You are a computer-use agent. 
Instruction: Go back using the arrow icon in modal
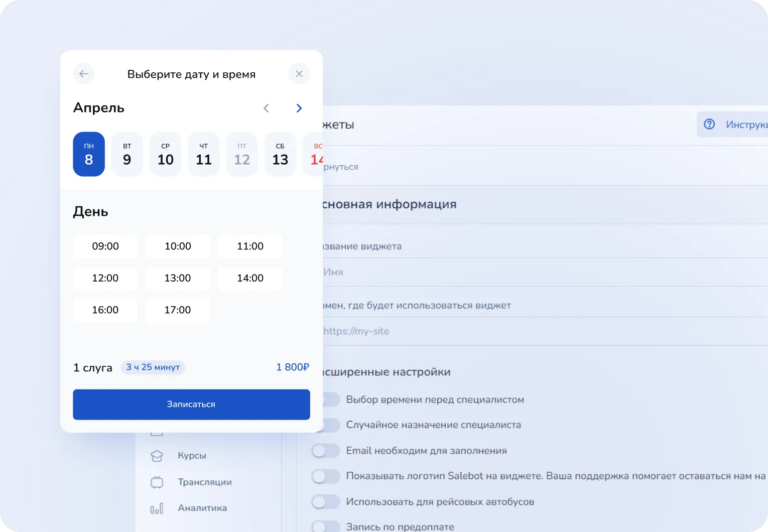[x=84, y=74]
